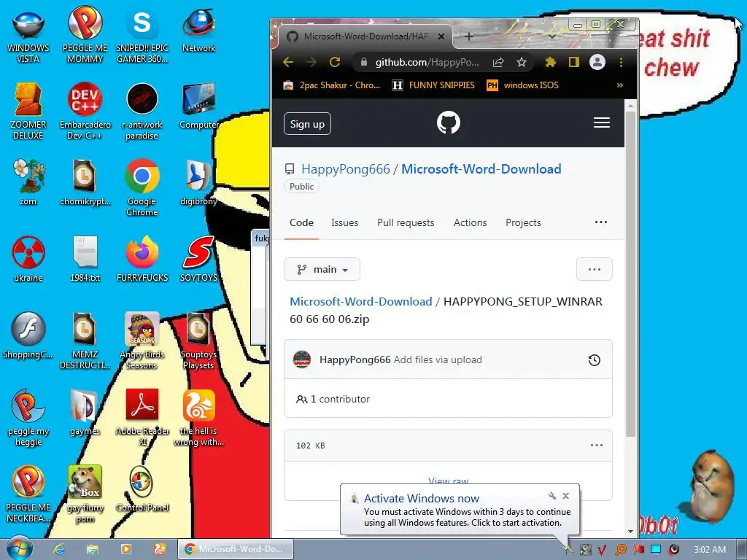Open Chrome's extensions puzzle icon
747x560 pixels.
551,62
